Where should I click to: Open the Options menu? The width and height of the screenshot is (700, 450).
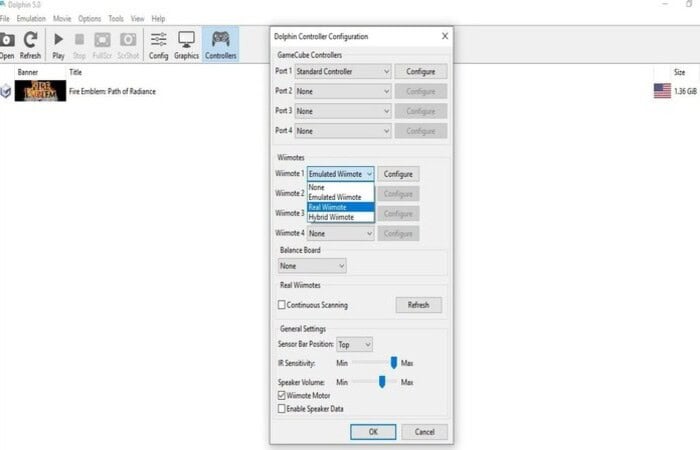point(89,18)
